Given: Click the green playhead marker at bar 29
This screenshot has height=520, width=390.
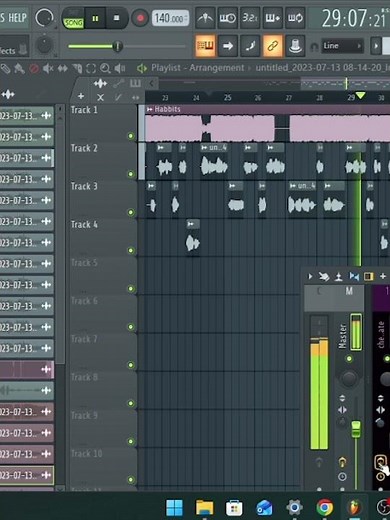Looking at the screenshot, I should point(360,96).
